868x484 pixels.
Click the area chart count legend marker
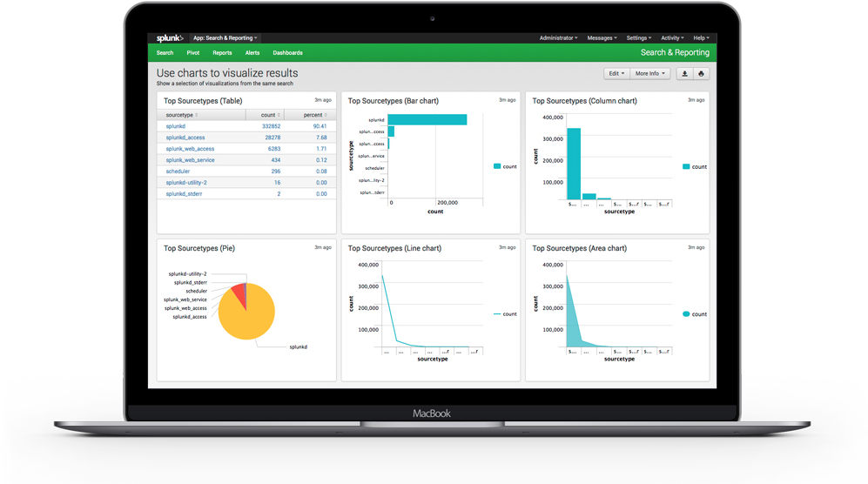pos(686,314)
